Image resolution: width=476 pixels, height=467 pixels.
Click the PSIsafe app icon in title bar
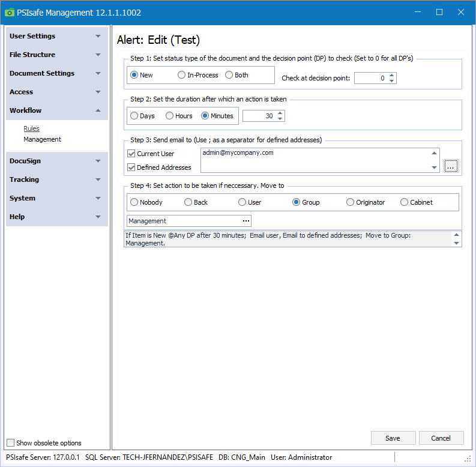click(10, 13)
